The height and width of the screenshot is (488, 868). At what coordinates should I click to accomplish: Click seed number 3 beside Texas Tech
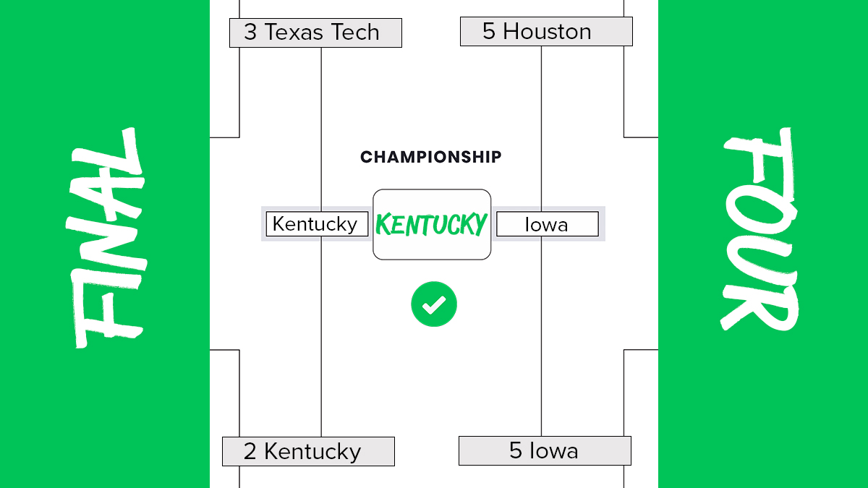click(250, 33)
